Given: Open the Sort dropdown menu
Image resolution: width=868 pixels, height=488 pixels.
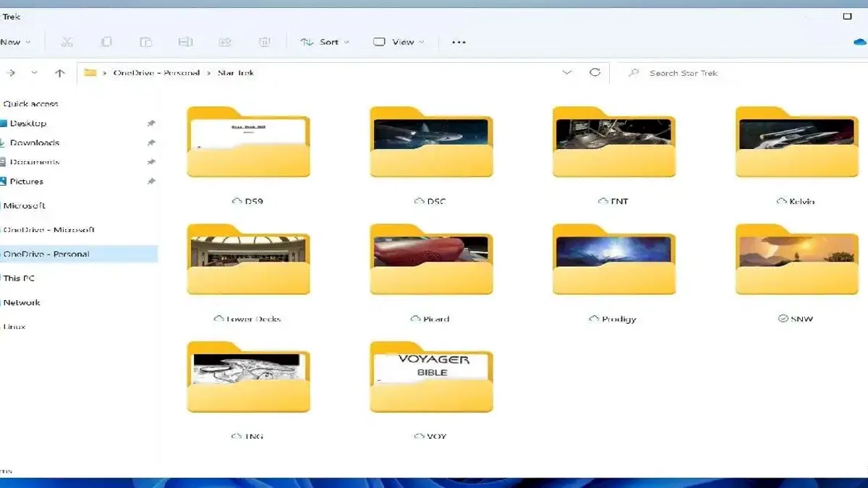Looking at the screenshot, I should pyautogui.click(x=325, y=42).
